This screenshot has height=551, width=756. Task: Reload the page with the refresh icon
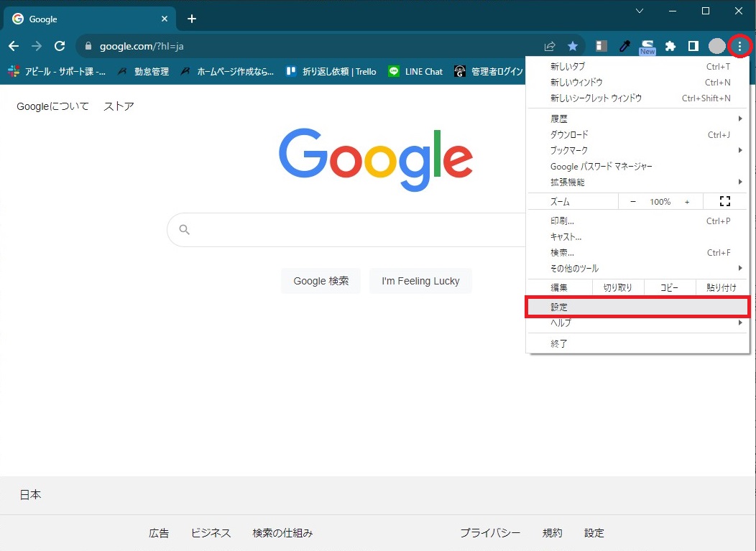[x=60, y=46]
